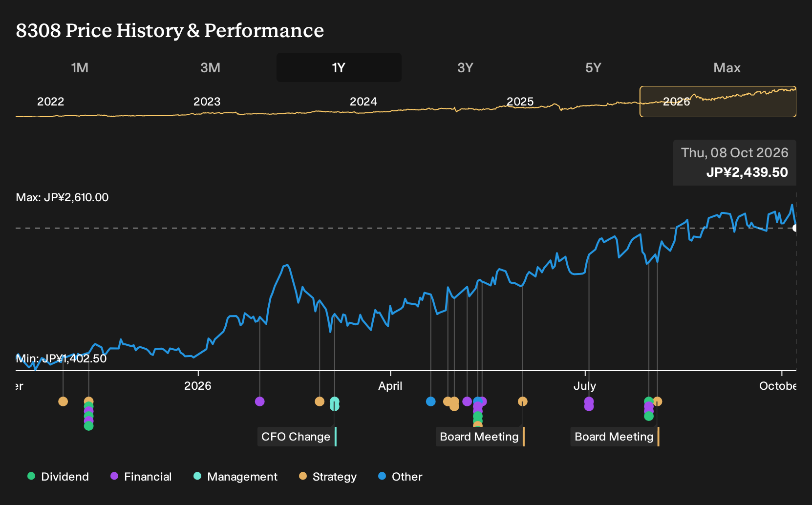
Task: Switch to the 3M time range
Action: click(210, 67)
